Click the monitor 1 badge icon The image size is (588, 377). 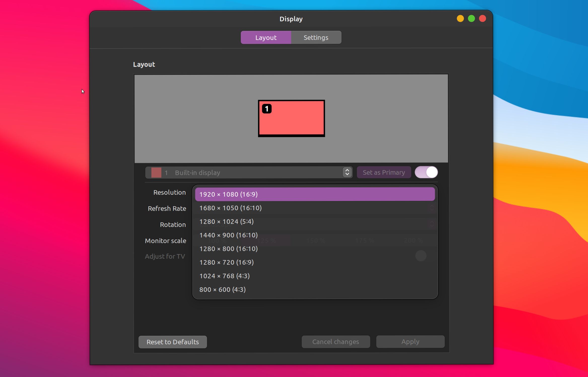[267, 109]
